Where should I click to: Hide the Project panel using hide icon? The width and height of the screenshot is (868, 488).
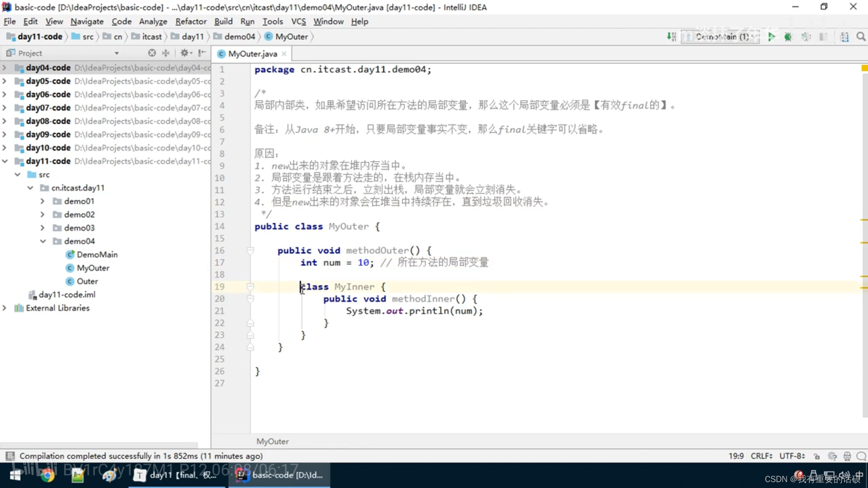point(202,53)
